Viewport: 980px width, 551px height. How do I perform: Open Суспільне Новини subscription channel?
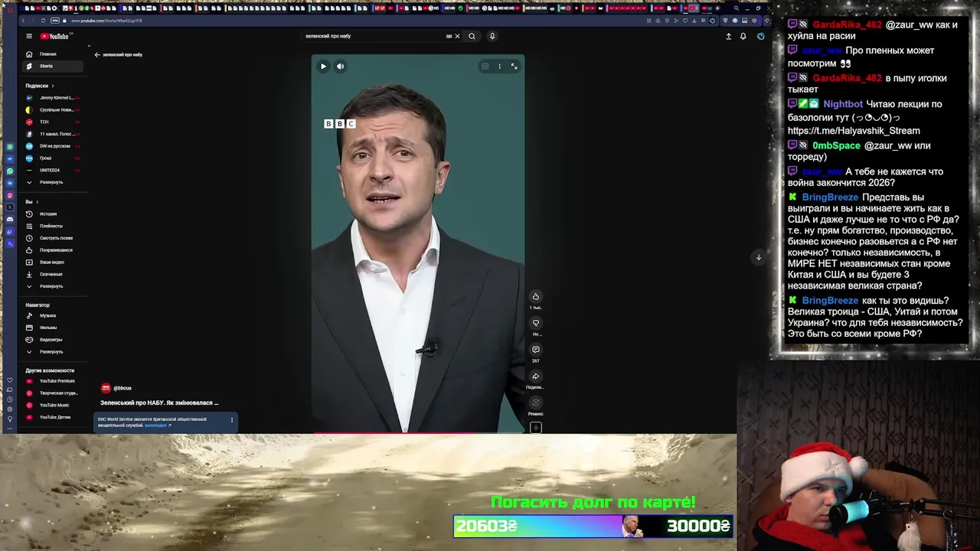[52, 109]
